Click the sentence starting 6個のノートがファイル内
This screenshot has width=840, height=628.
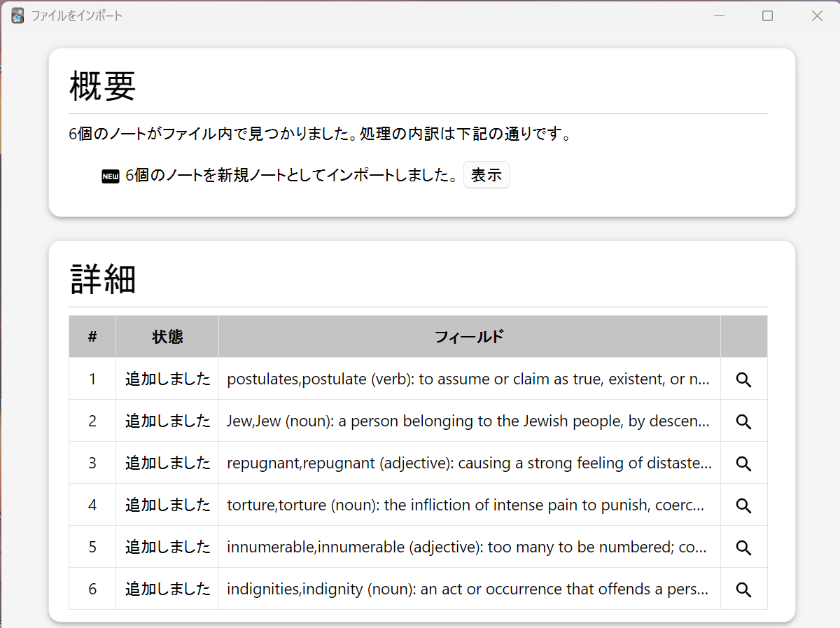[321, 134]
